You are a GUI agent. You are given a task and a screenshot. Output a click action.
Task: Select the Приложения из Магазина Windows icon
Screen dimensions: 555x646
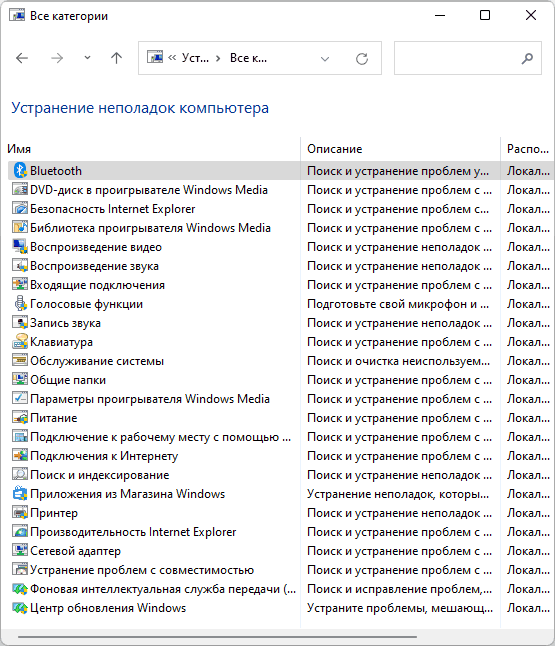20,494
